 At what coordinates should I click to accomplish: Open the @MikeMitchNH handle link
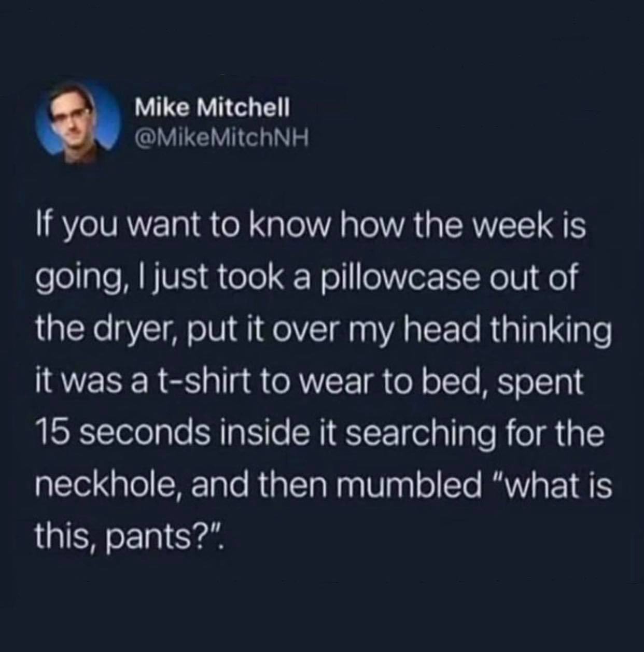point(221,137)
